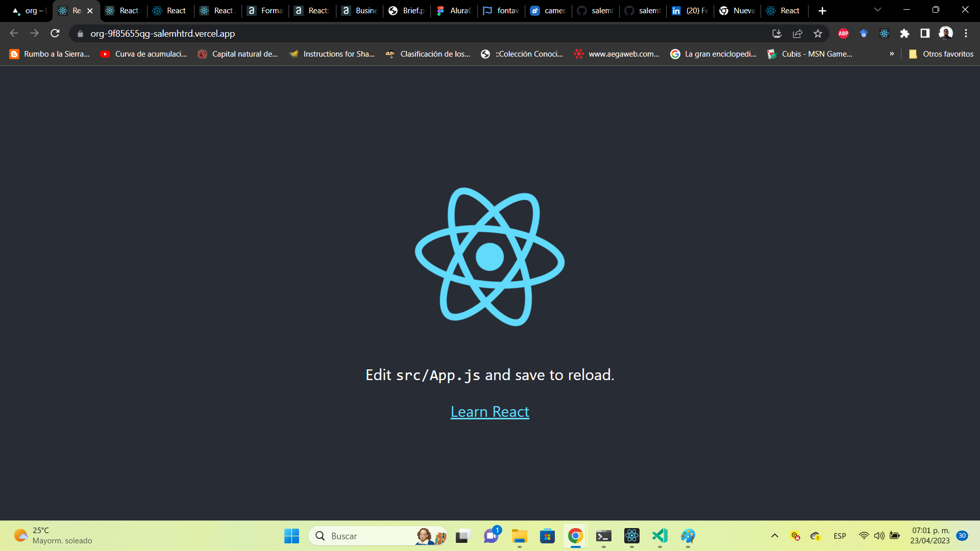
Task: Click the taskbar 'Buscar' search box
Action: pos(378,536)
